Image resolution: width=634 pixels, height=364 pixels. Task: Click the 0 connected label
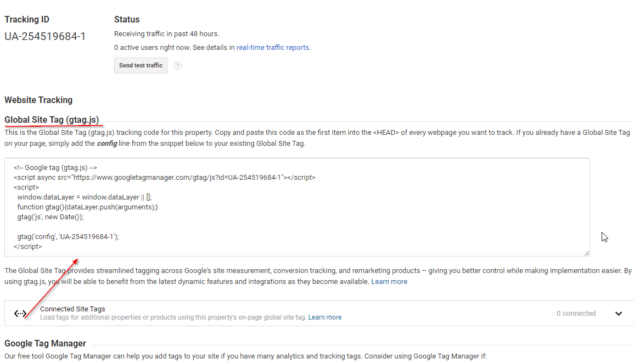point(576,314)
